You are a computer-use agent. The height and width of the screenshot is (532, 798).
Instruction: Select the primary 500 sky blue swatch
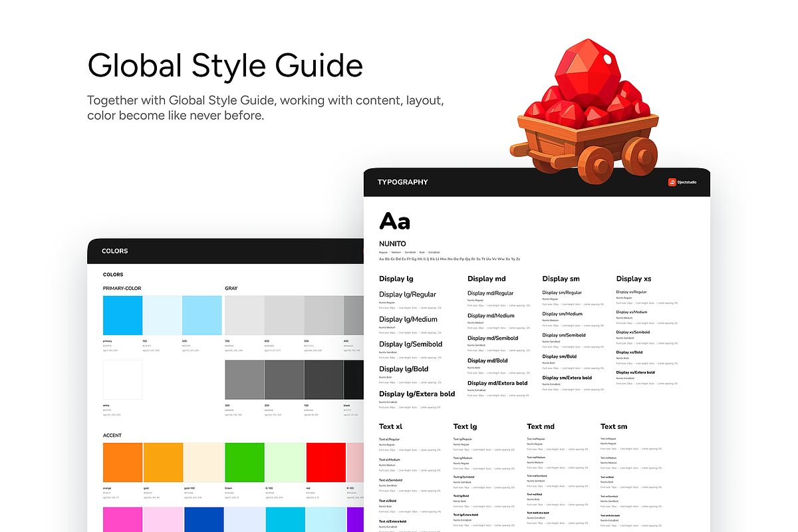202,315
